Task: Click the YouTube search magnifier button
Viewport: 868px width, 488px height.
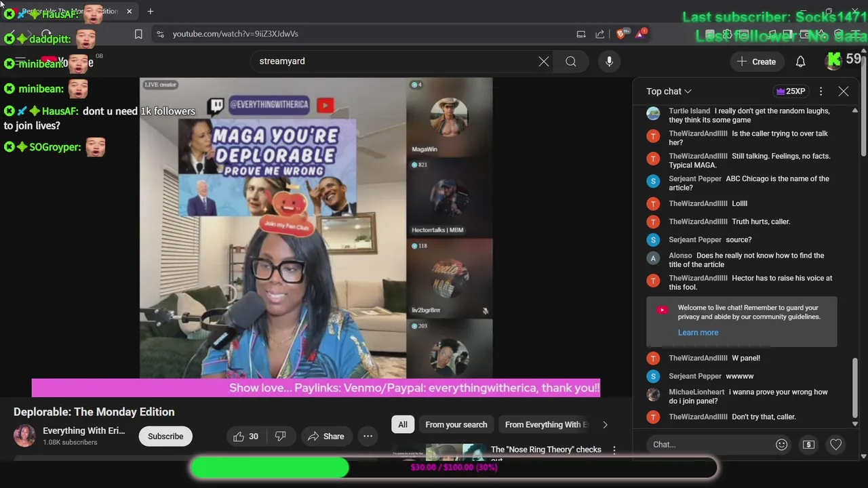Action: click(571, 62)
